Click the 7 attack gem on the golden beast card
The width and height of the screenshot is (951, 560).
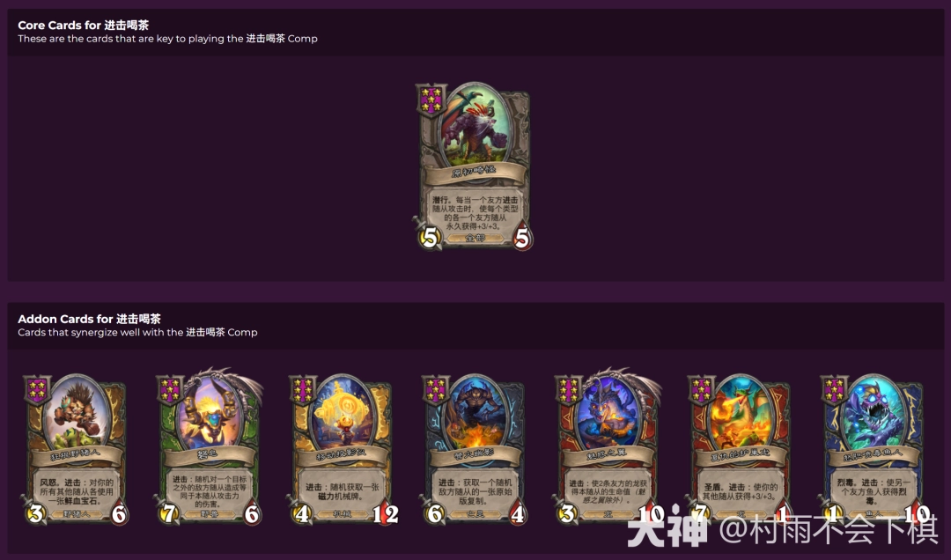pos(168,513)
